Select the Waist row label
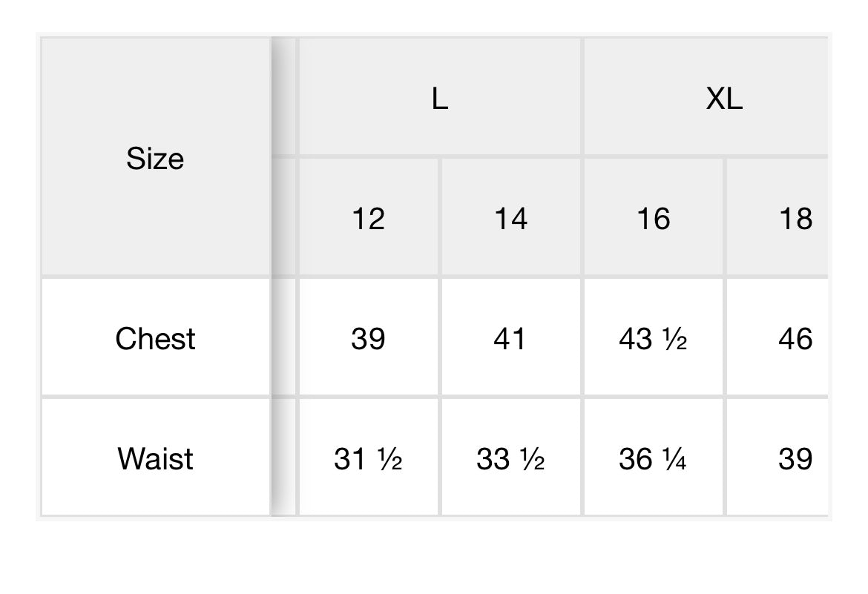 tap(155, 459)
